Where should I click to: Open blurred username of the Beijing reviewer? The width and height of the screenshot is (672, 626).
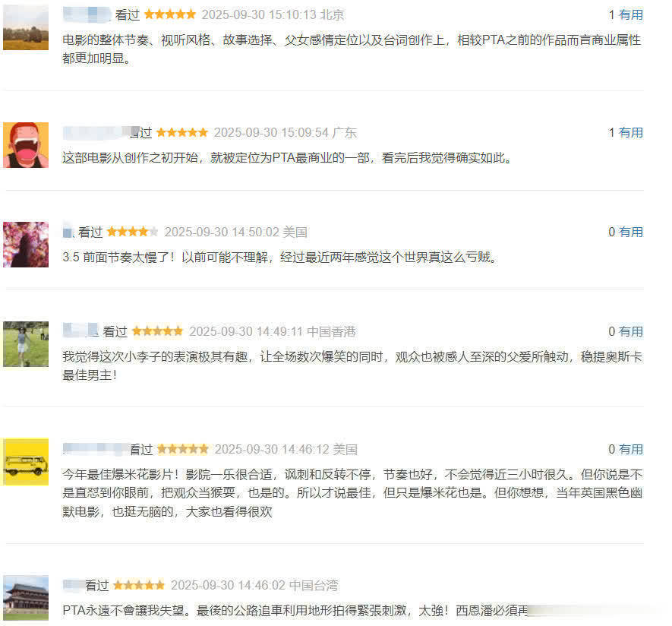(87, 15)
